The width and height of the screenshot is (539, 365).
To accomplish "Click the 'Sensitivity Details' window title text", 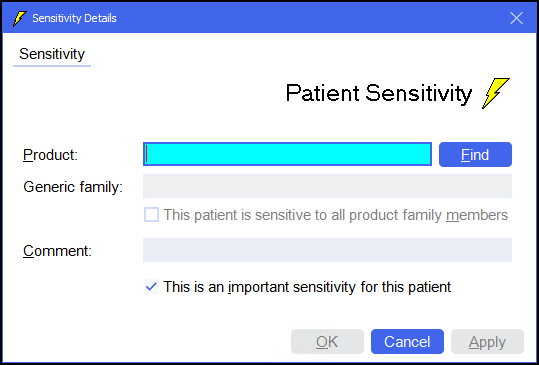I will (74, 18).
